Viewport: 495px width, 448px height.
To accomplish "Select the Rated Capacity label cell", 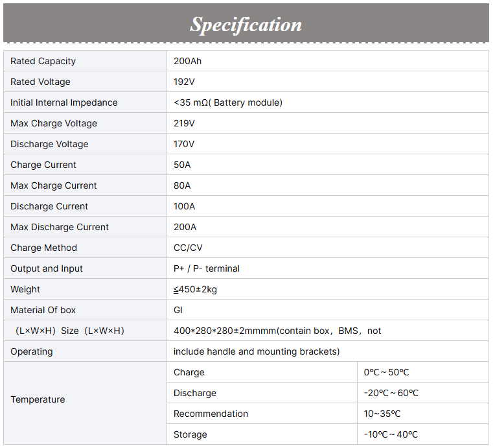I will pyautogui.click(x=43, y=61).
